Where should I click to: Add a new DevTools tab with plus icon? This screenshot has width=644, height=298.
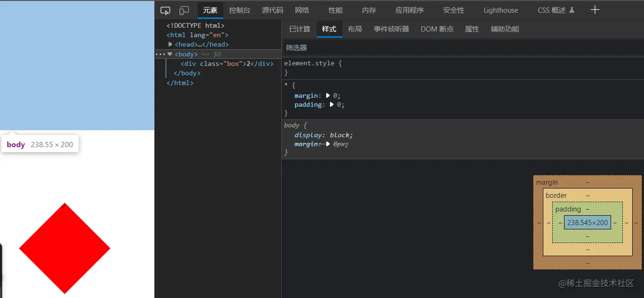pos(595,10)
